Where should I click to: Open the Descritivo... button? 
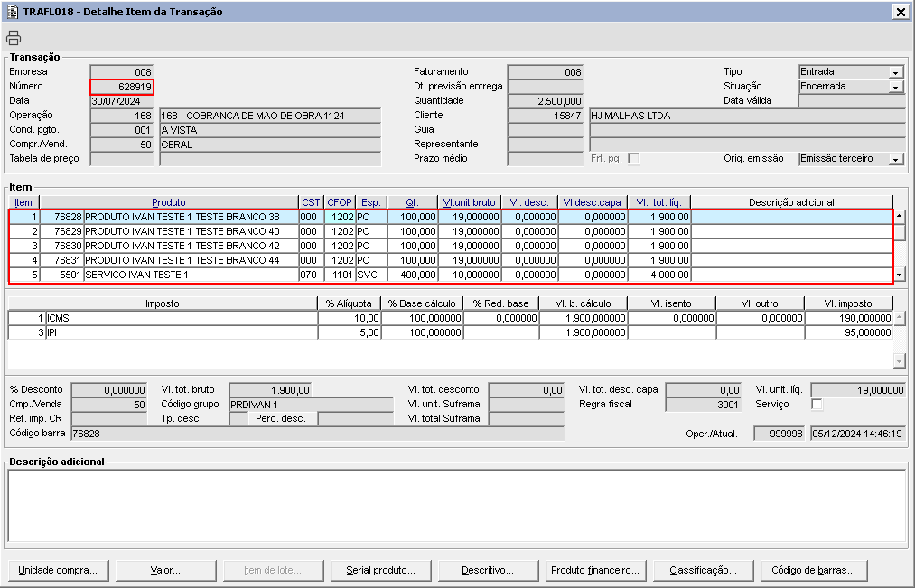click(x=488, y=570)
